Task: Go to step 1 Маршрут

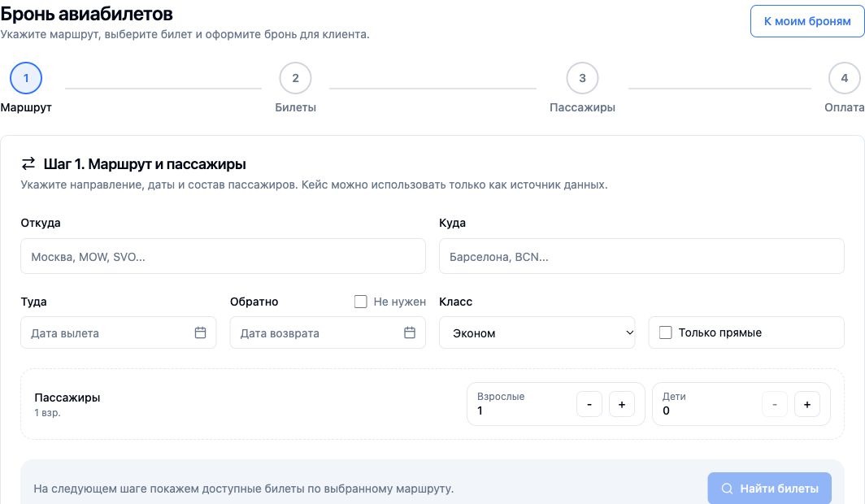Action: click(26, 78)
